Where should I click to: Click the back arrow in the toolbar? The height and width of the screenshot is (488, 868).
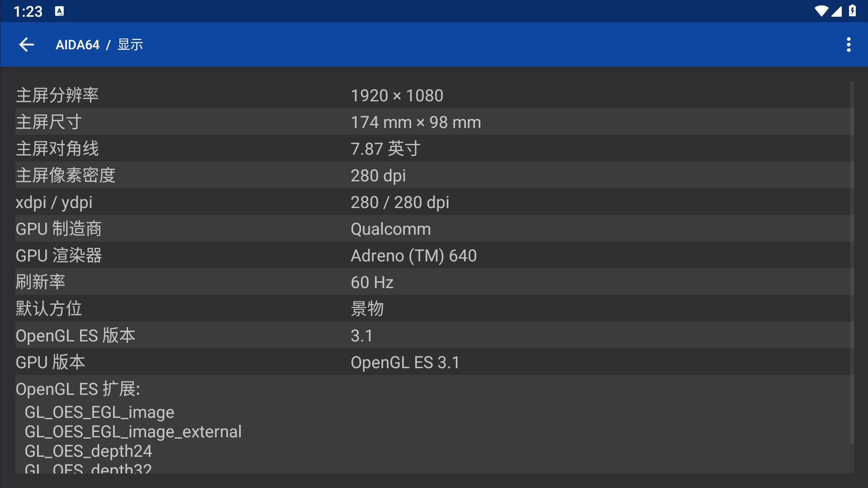tap(26, 44)
